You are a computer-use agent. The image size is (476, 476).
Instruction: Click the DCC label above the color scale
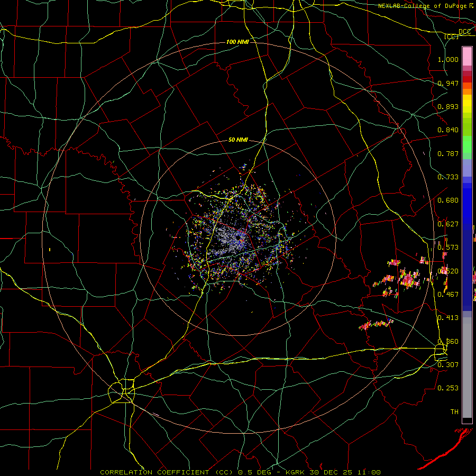tap(464, 31)
